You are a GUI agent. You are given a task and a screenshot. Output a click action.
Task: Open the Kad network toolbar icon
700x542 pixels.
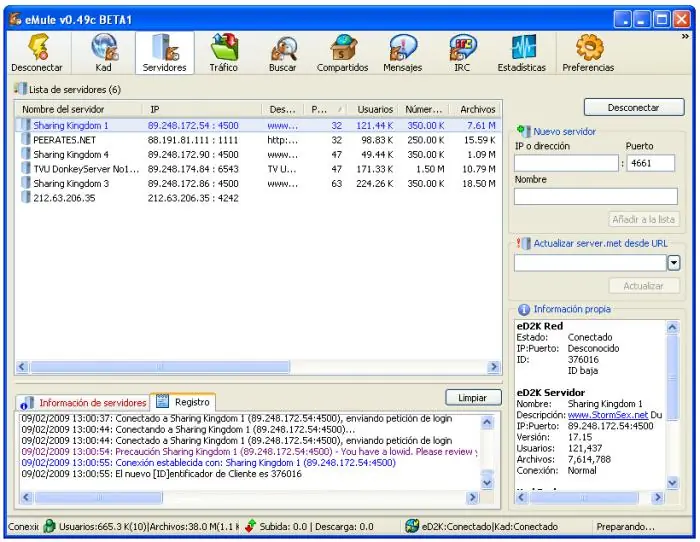point(104,53)
